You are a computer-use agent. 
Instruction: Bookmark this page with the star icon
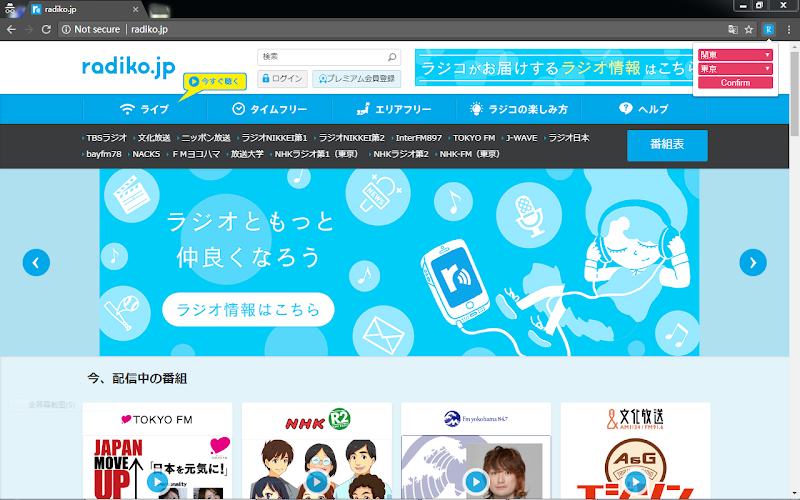(748, 30)
